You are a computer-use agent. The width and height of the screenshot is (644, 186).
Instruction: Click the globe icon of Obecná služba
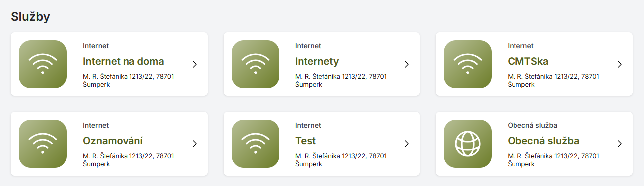click(468, 144)
